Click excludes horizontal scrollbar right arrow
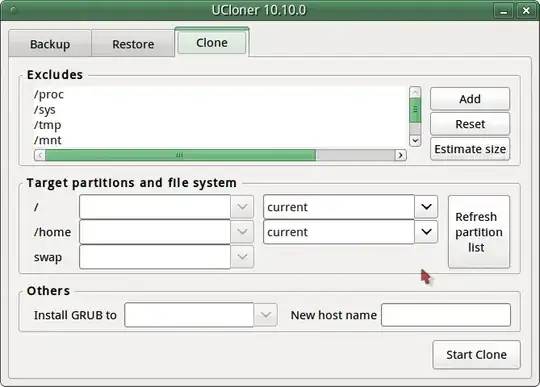540x387 pixels. tap(400, 155)
